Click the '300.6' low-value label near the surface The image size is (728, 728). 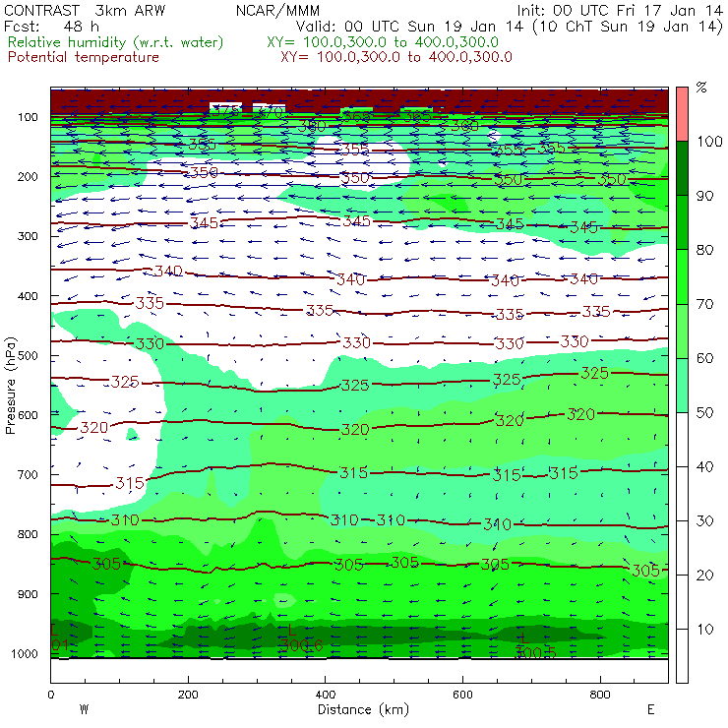pyautogui.click(x=301, y=645)
